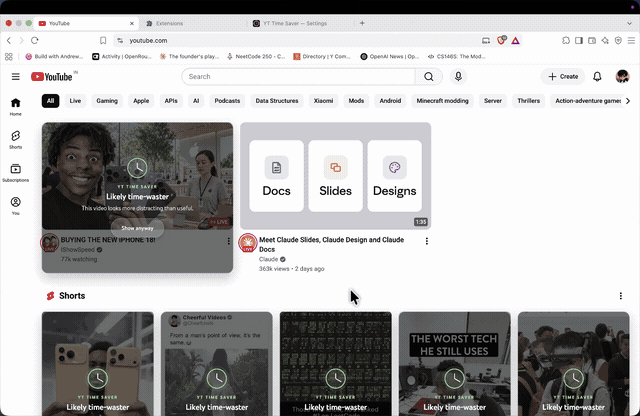
Task: Start voice search with microphone icon
Action: [458, 76]
